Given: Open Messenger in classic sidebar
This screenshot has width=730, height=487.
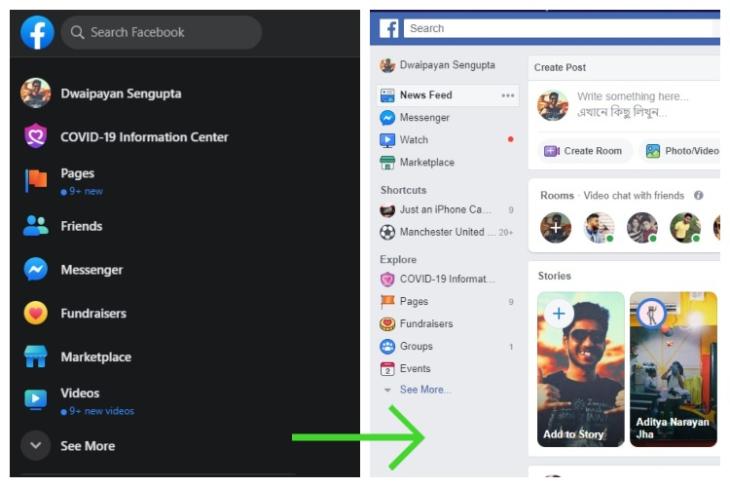Looking at the screenshot, I should click(415, 118).
